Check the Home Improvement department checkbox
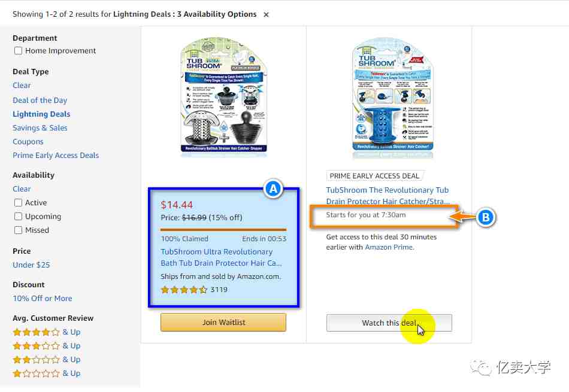 click(18, 51)
